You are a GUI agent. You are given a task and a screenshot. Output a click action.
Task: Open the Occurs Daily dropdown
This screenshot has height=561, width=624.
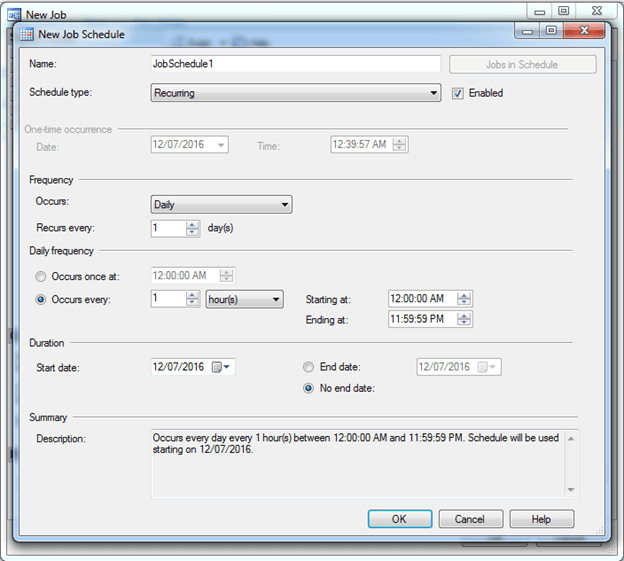click(221, 205)
